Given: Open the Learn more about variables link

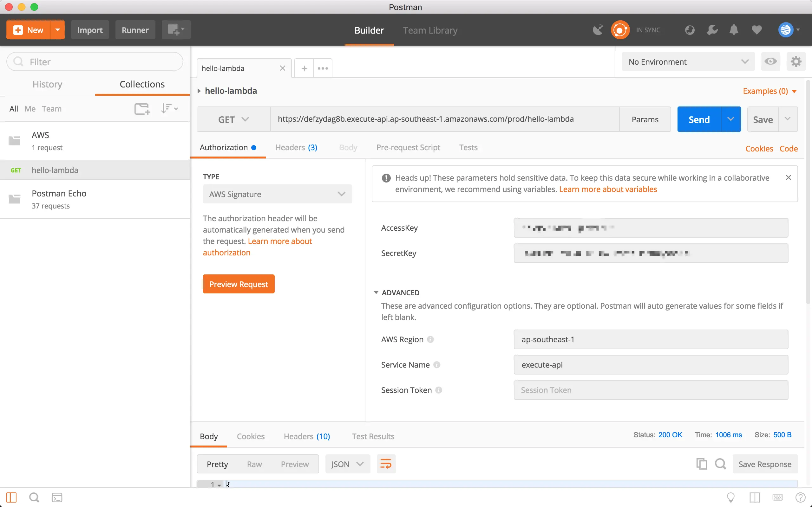Looking at the screenshot, I should [x=608, y=189].
